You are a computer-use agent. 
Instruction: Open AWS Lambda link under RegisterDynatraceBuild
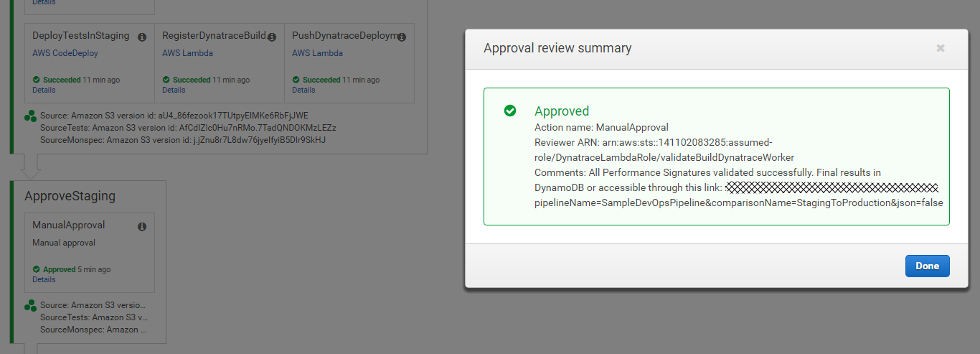point(187,53)
